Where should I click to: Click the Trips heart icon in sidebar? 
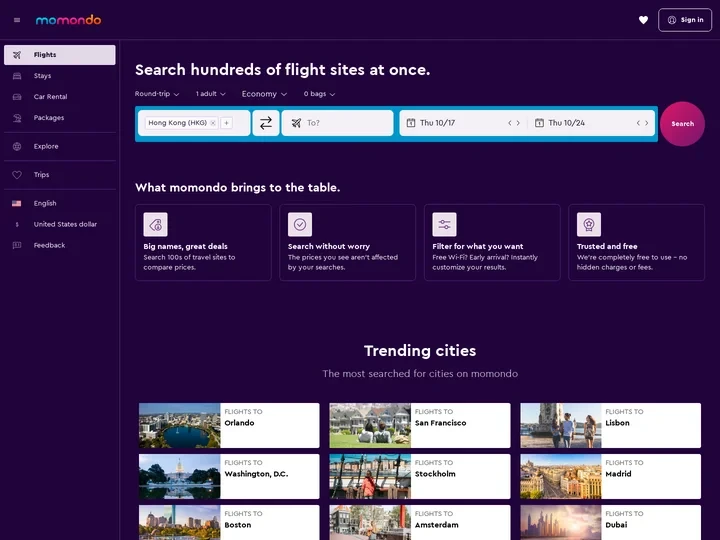pos(17,174)
